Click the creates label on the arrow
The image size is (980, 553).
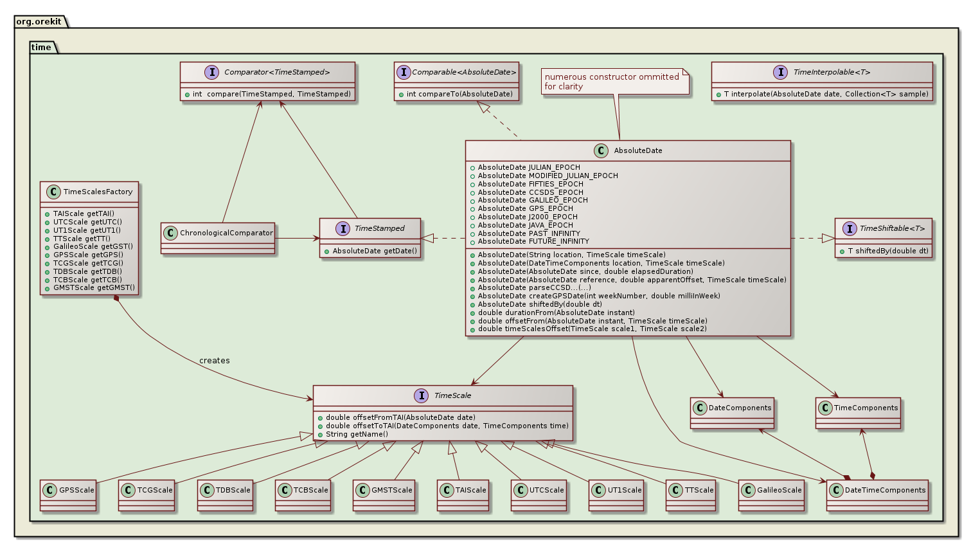click(x=213, y=361)
